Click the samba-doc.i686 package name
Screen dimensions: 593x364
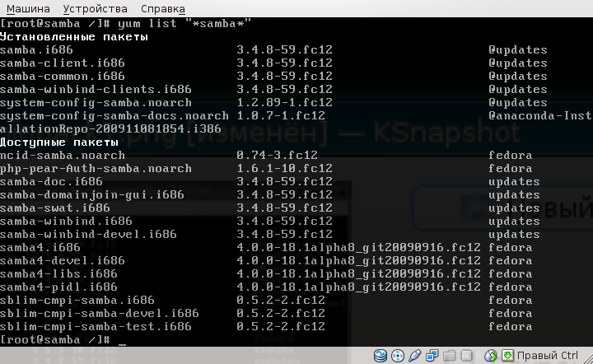coord(51,182)
